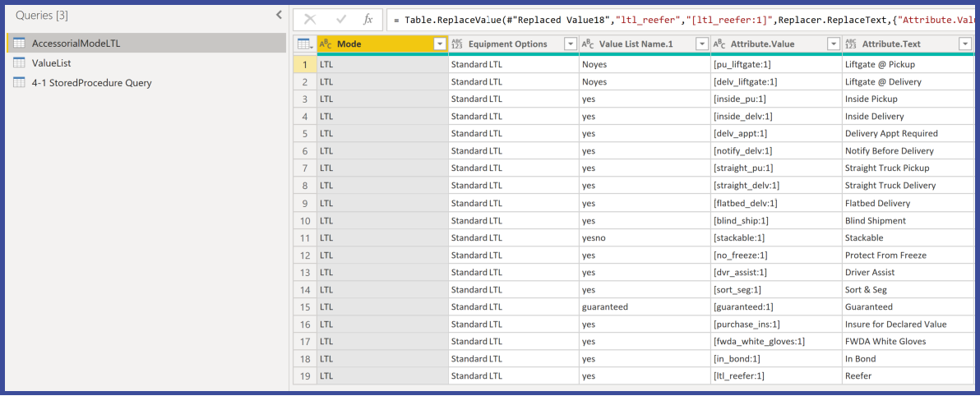The height and width of the screenshot is (396, 980).
Task: Select the Equipment Options column header
Action: pos(514,44)
